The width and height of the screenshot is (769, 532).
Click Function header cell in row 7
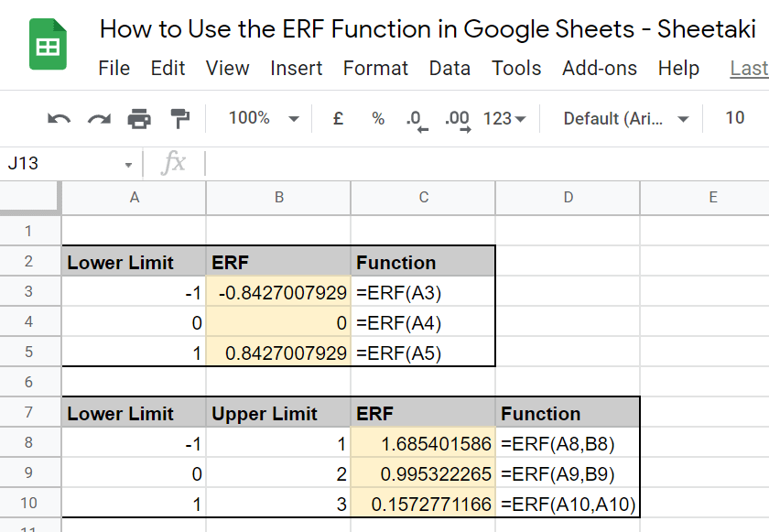(568, 413)
